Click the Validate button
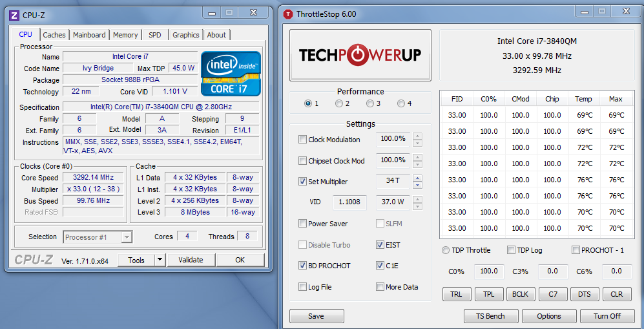This screenshot has width=644, height=329. point(191,260)
